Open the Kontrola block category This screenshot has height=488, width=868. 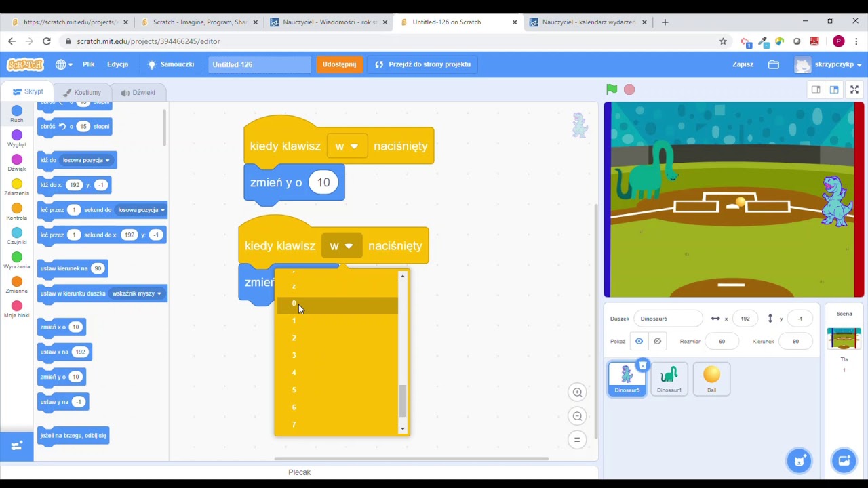17,211
